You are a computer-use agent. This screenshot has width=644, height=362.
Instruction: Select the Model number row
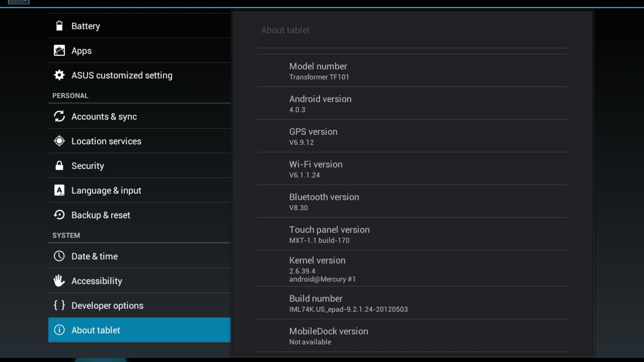(x=412, y=71)
